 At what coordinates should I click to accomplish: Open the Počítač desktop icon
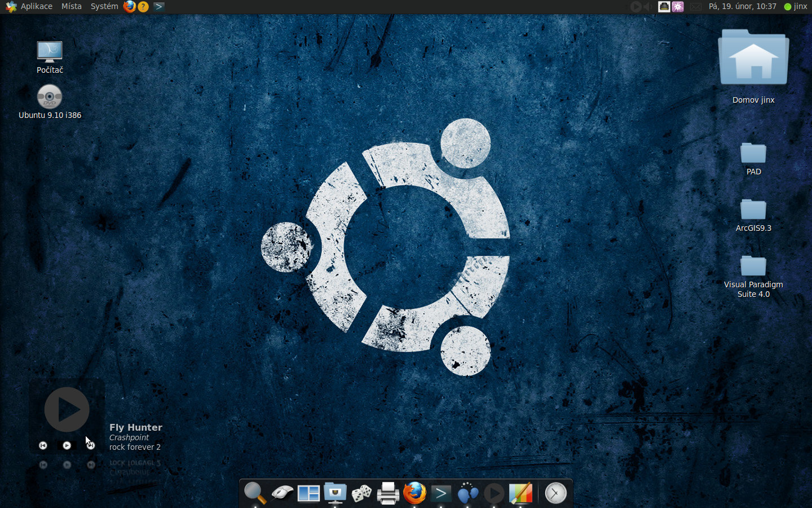pos(50,57)
